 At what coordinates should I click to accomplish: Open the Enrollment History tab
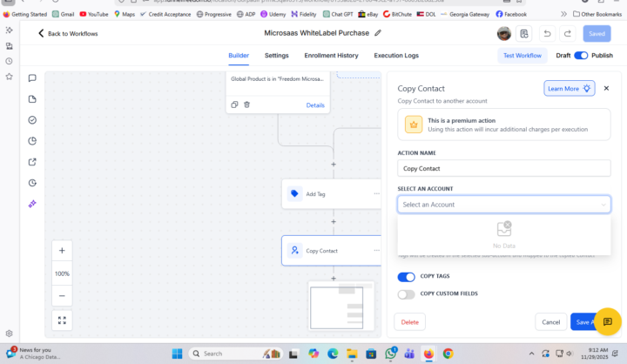[331, 56]
